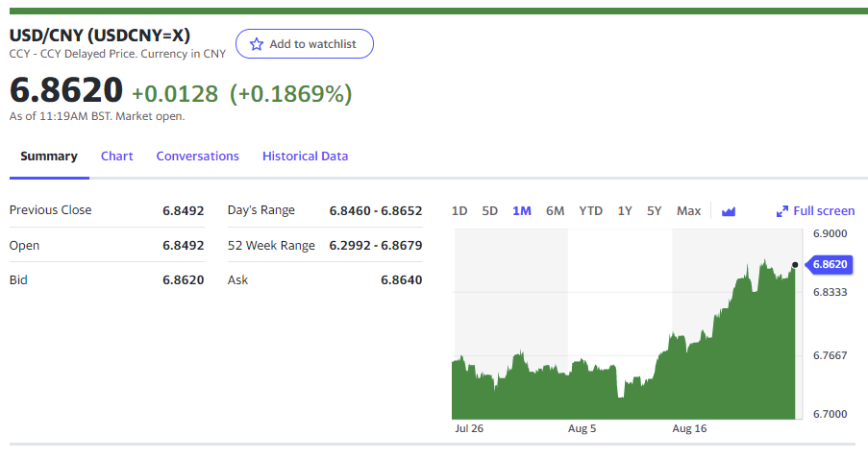Switch to the Chart tab
The width and height of the screenshot is (868, 459).
117,157
